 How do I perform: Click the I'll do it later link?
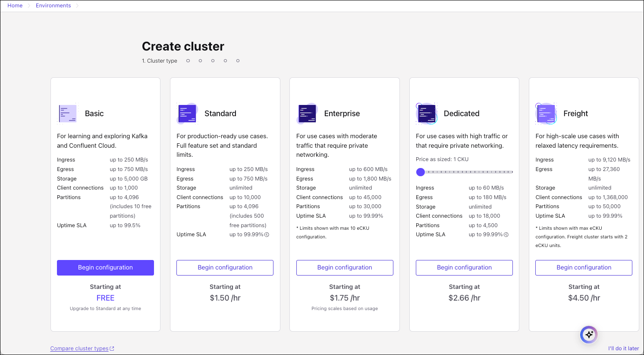tap(623, 349)
